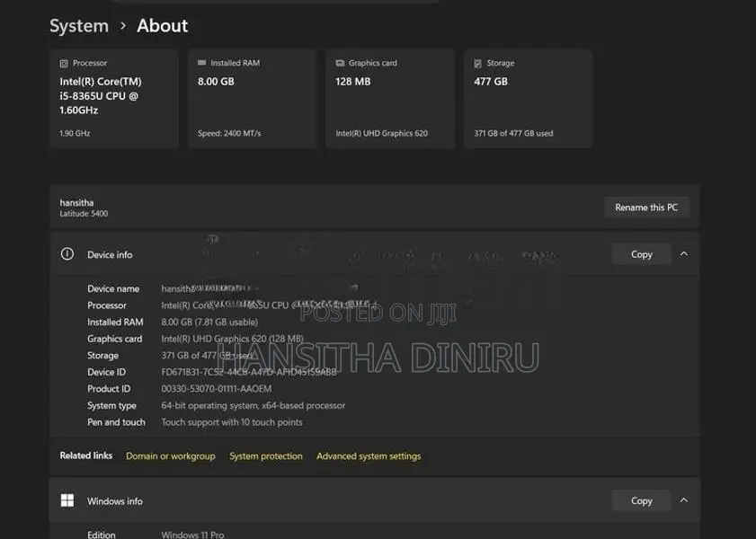Image resolution: width=756 pixels, height=539 pixels.
Task: Select the Intel(R) UHD Graphics 620 card subtitle
Action: tap(381, 134)
